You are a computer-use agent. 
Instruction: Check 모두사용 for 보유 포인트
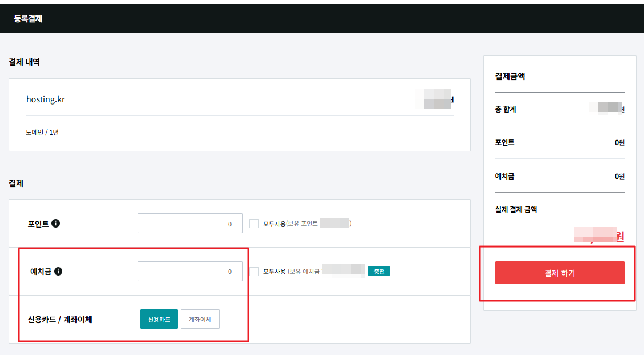(x=254, y=224)
